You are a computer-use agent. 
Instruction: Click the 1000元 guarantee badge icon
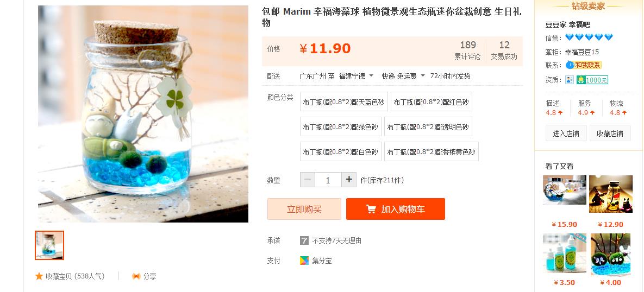tap(592, 80)
